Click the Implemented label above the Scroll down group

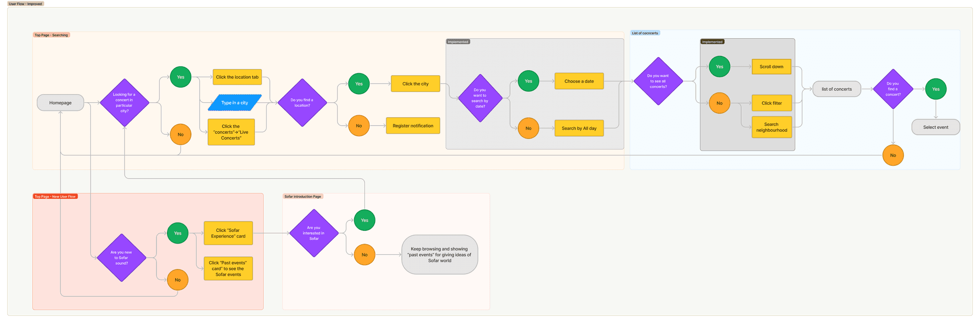[712, 42]
